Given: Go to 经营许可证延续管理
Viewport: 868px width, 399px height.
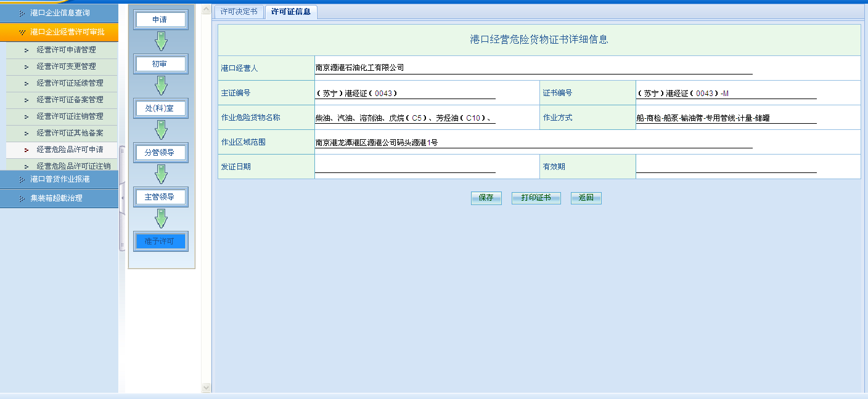Looking at the screenshot, I should pos(70,83).
